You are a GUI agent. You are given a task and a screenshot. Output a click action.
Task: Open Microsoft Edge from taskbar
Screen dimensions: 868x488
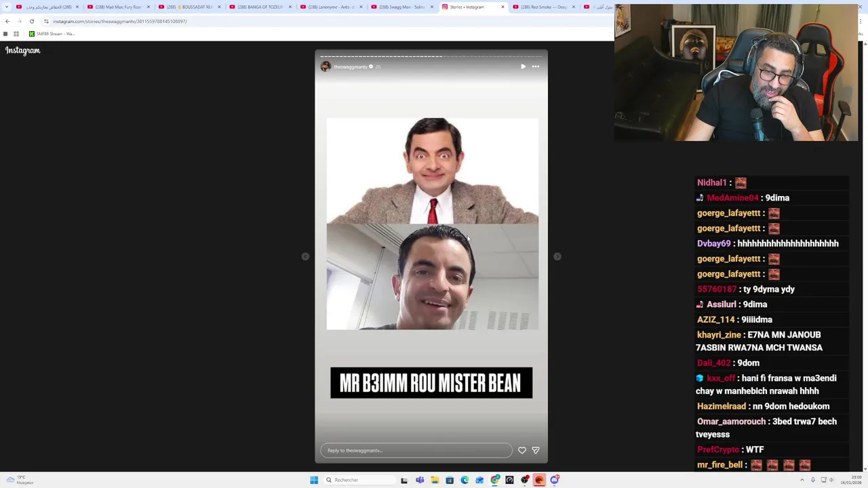(465, 480)
